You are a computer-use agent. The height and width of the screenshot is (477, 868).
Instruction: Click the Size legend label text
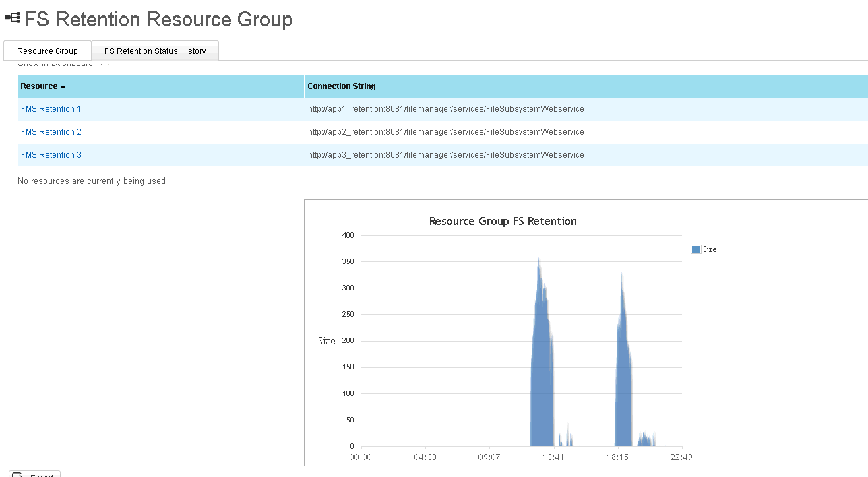coord(710,249)
